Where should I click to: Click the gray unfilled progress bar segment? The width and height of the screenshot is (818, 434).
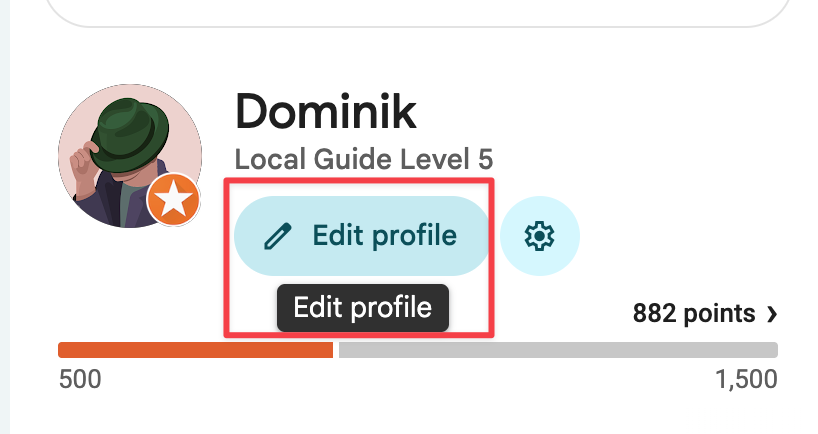[x=558, y=350]
